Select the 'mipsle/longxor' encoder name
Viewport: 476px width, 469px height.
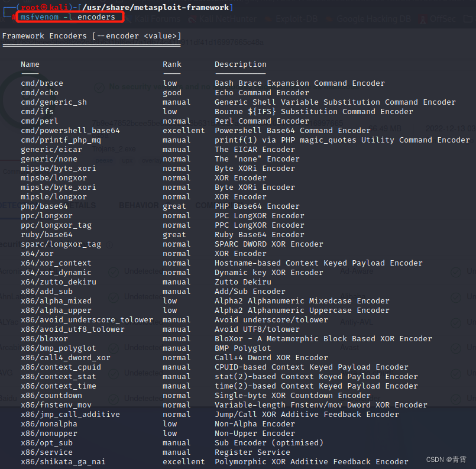54,197
